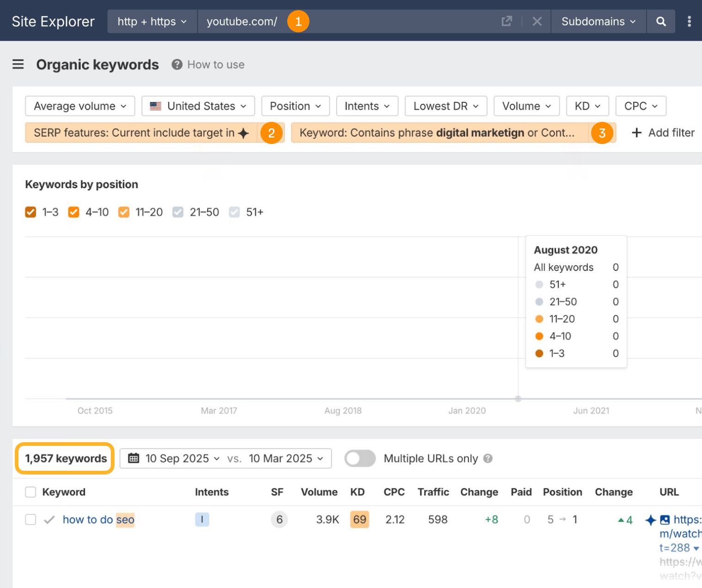702x588 pixels.
Task: Open the three-dot more options menu
Action: 689,21
